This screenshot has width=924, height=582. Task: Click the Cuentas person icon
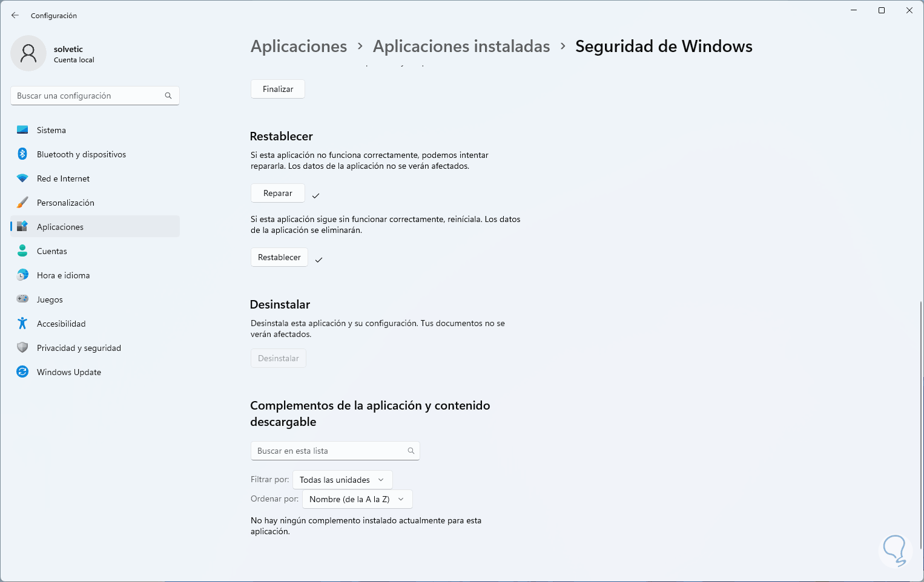22,251
